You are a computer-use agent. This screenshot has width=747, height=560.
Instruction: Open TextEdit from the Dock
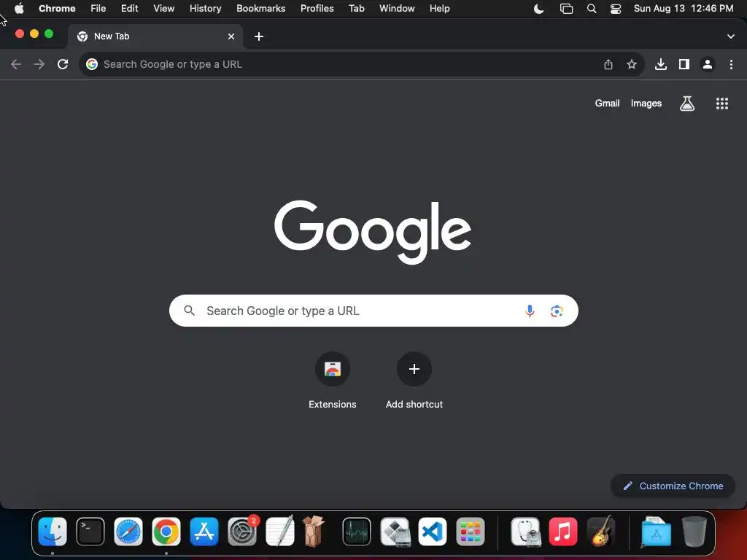point(280,532)
